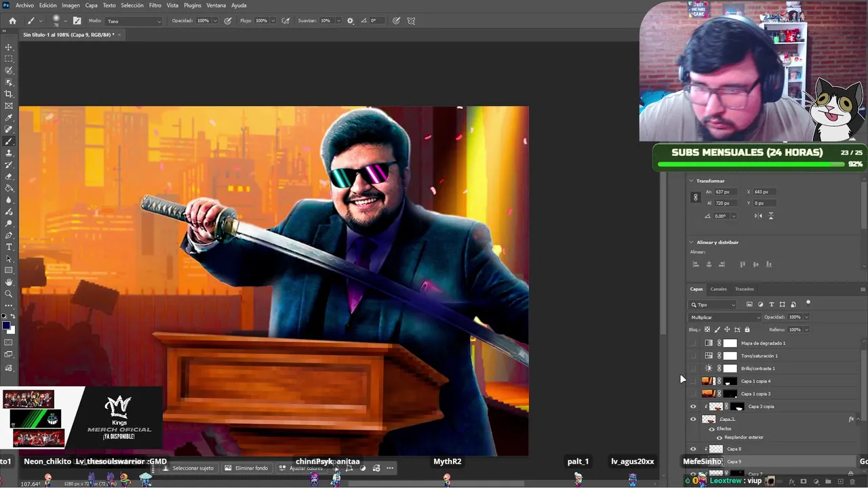Select the Rectangle shape tool
Image resolution: width=868 pixels, height=488 pixels.
[9, 270]
